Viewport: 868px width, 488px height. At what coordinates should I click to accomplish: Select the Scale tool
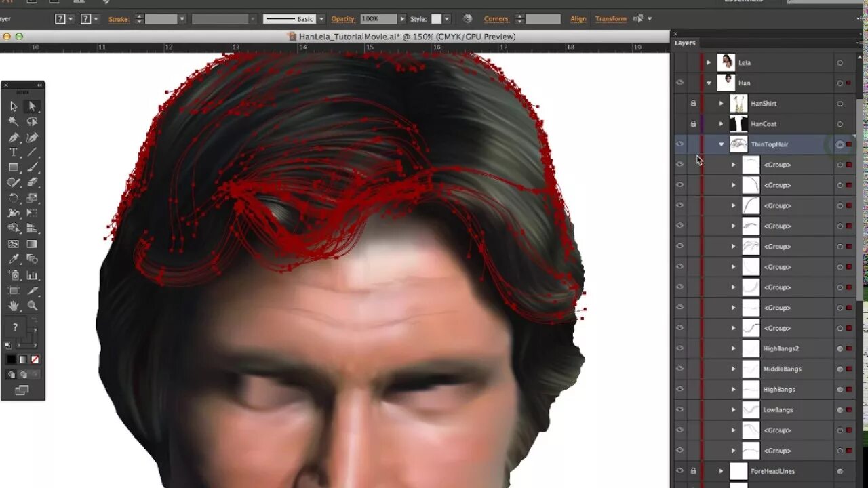tap(32, 198)
